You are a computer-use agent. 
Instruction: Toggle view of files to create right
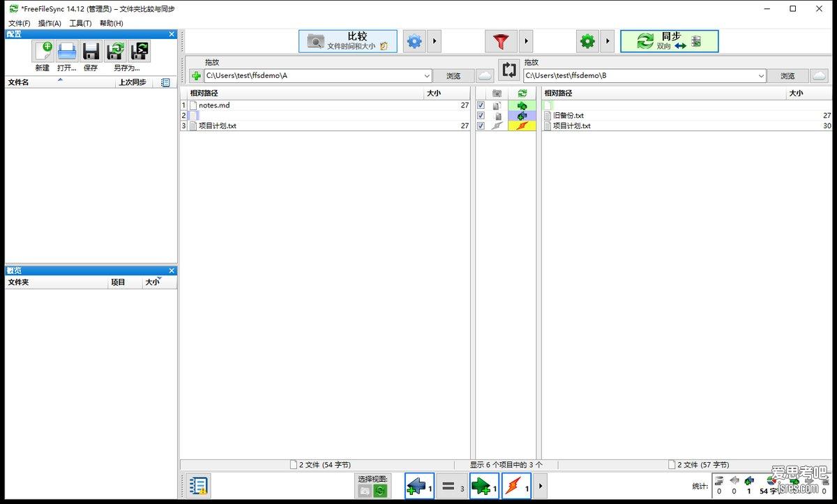tap(485, 486)
